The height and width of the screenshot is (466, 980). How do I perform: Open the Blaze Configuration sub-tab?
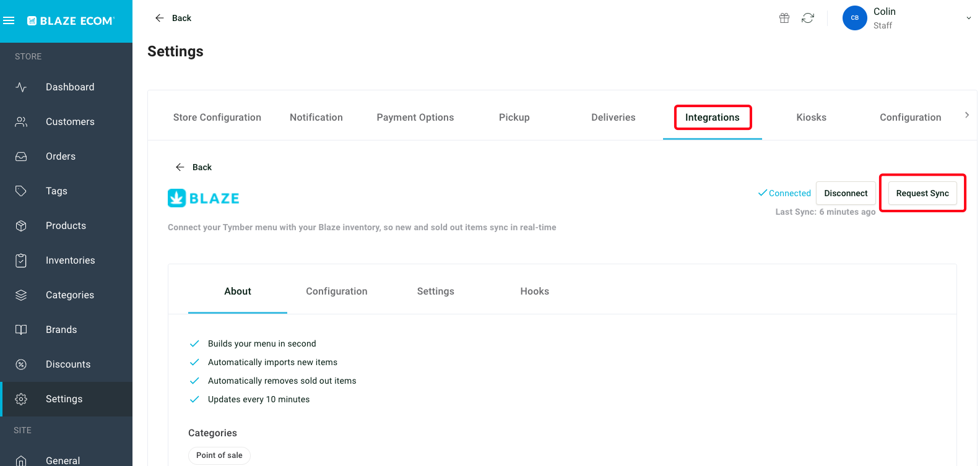[337, 291]
